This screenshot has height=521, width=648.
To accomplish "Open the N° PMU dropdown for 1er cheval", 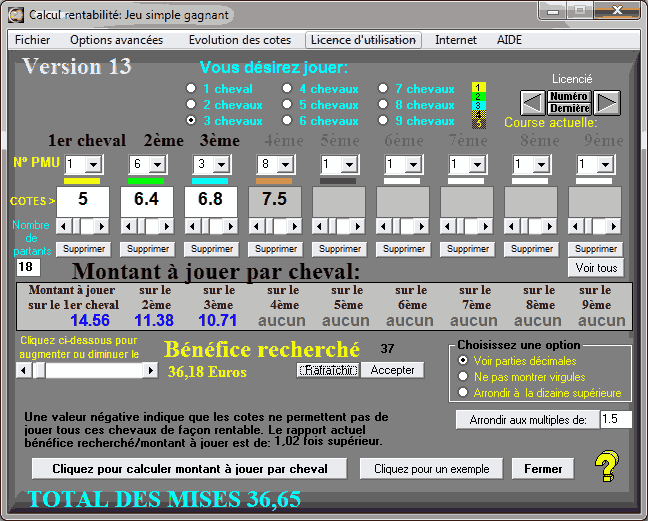I will click(x=92, y=163).
